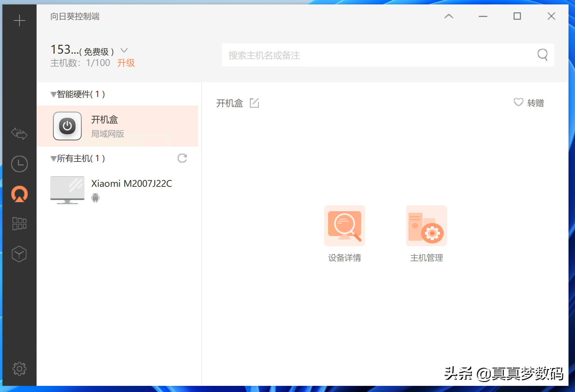Focus the 搜索主机名或备注 search field
The image size is (575, 392).
pos(376,55)
